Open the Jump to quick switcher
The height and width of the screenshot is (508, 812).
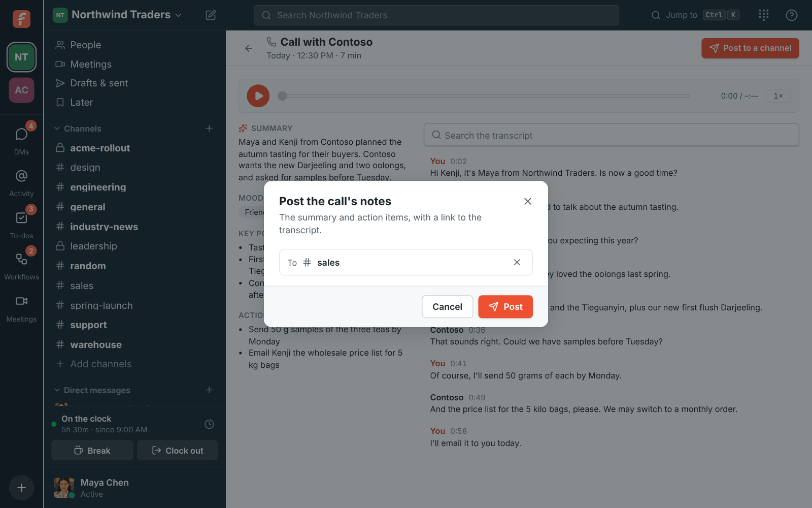695,15
